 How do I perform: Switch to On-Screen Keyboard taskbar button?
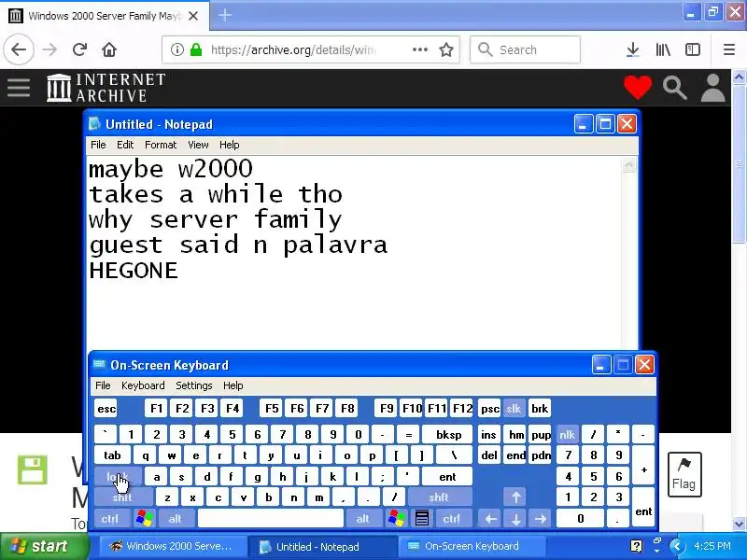tap(472, 546)
